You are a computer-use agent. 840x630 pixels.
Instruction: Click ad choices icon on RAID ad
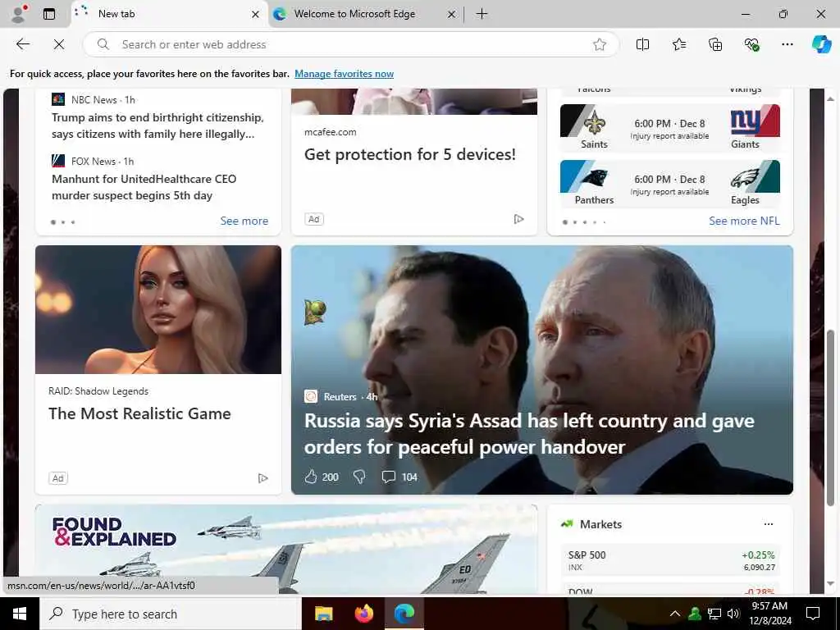(x=262, y=478)
